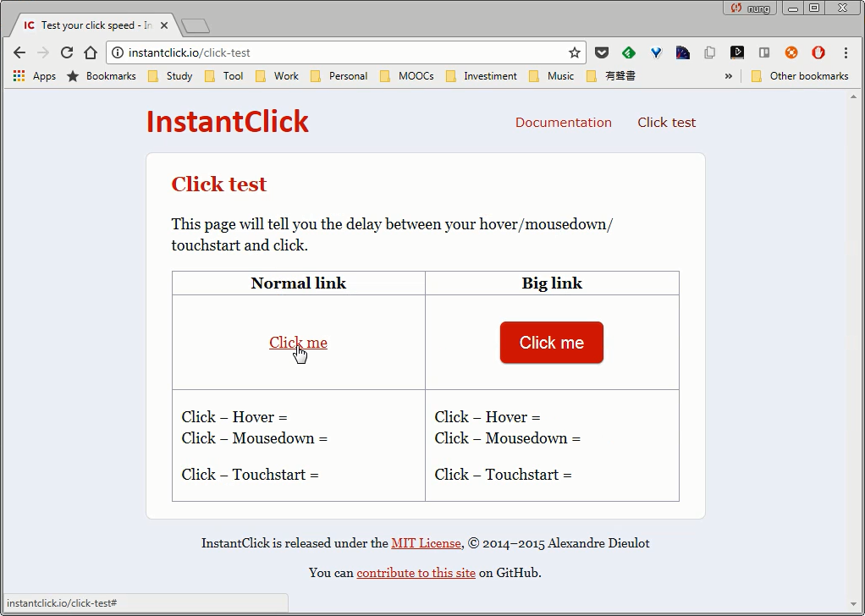
Task: Click the gray copy-pages extension icon
Action: [x=709, y=53]
